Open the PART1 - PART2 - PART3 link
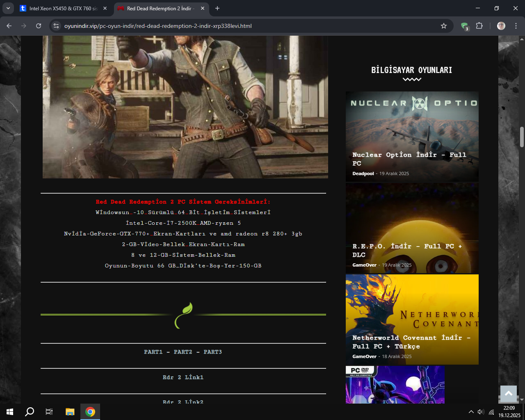Image resolution: width=525 pixels, height=420 pixels. pyautogui.click(x=183, y=352)
